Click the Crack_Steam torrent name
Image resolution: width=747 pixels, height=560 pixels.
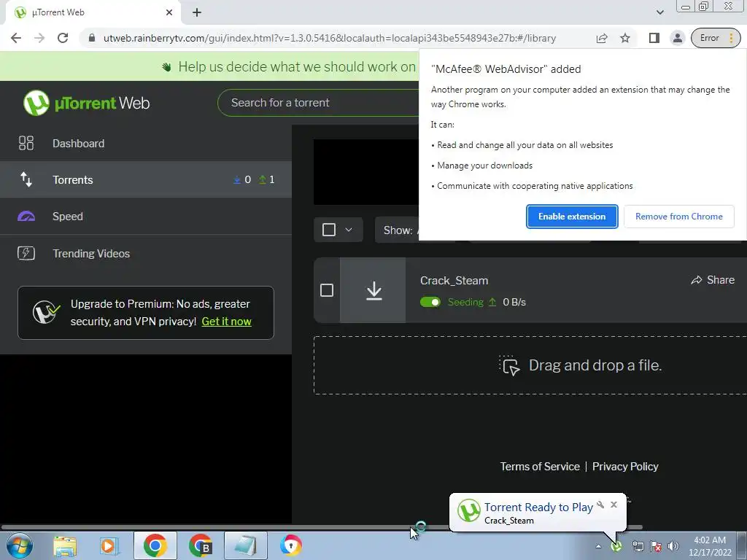coord(454,281)
